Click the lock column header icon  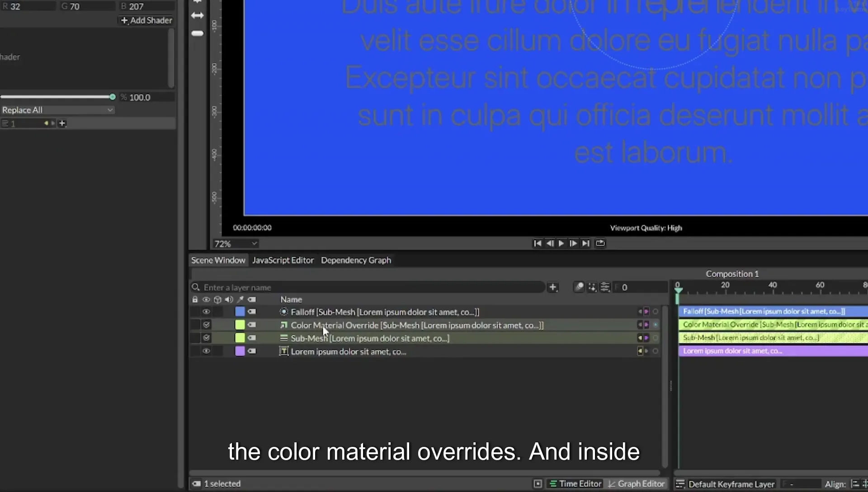195,299
